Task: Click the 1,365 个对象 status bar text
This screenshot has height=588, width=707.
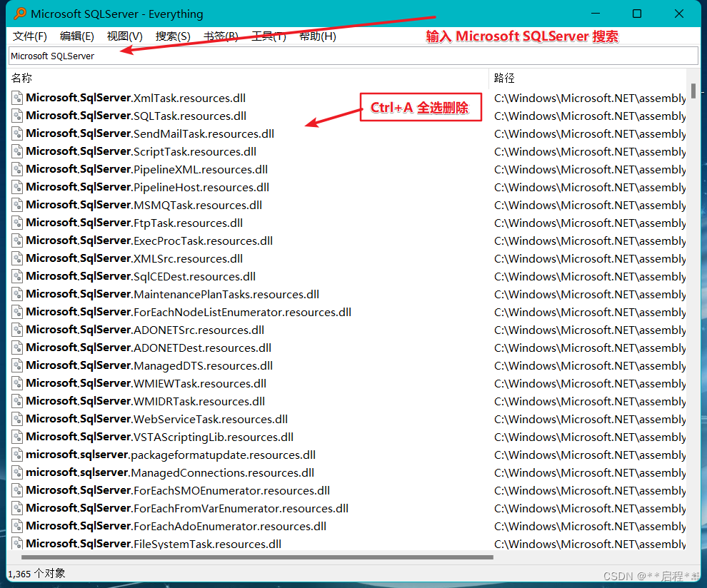Action: coord(36,574)
